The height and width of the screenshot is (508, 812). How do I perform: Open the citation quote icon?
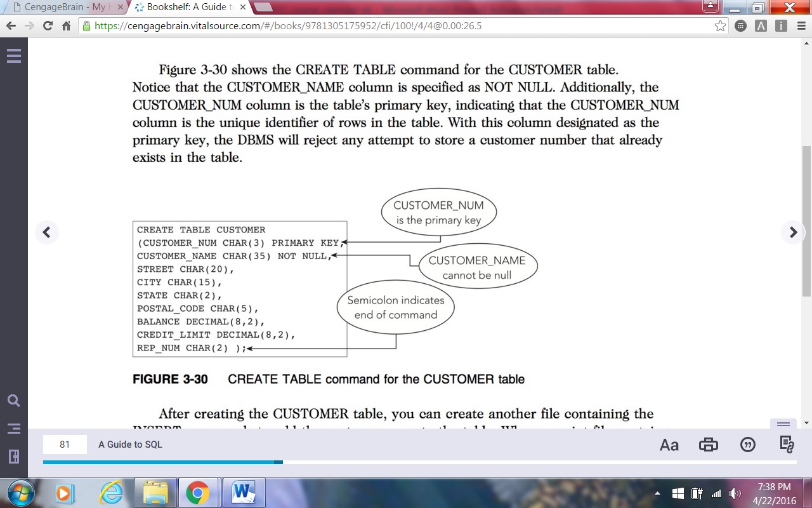pyautogui.click(x=748, y=444)
